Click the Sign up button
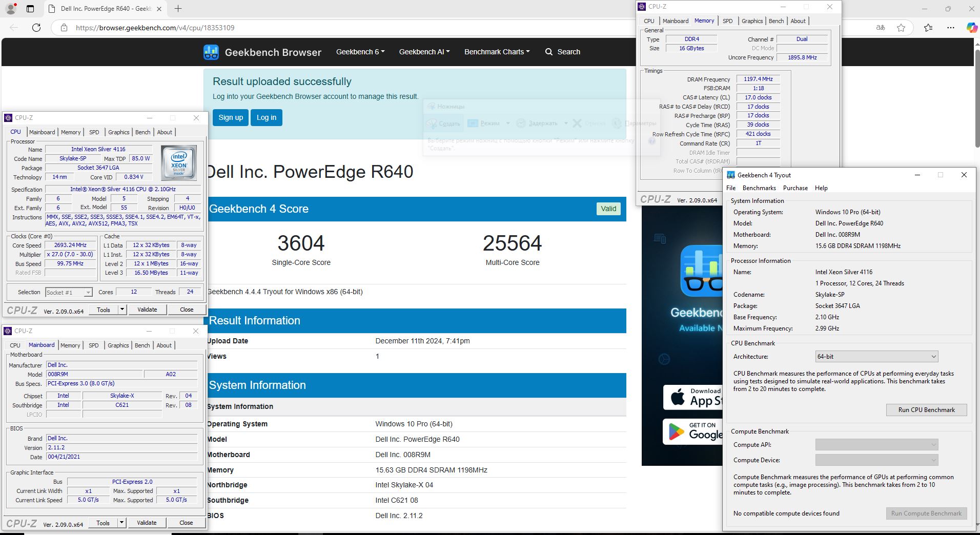The width and height of the screenshot is (980, 535). pos(231,117)
